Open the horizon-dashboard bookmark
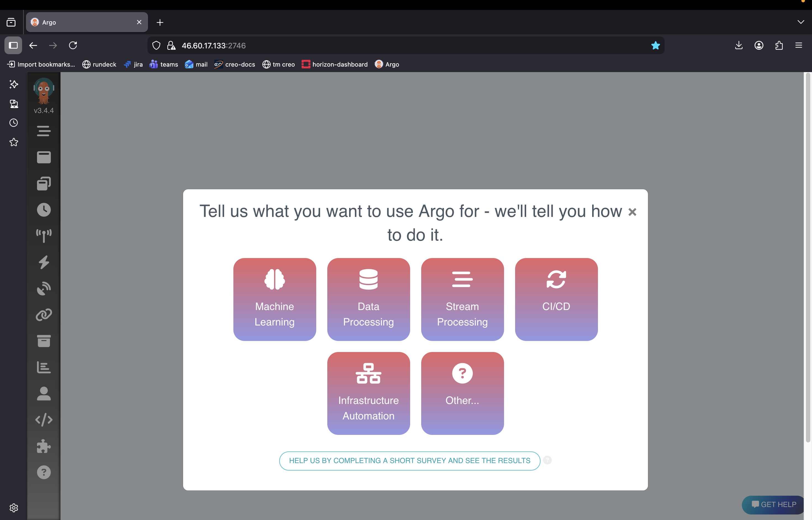This screenshot has width=812, height=520. (334, 64)
